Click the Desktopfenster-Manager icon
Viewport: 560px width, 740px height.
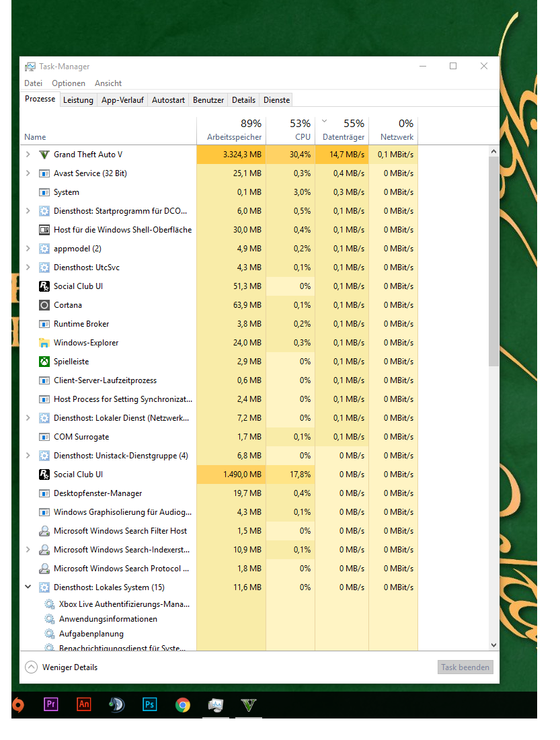(x=44, y=493)
